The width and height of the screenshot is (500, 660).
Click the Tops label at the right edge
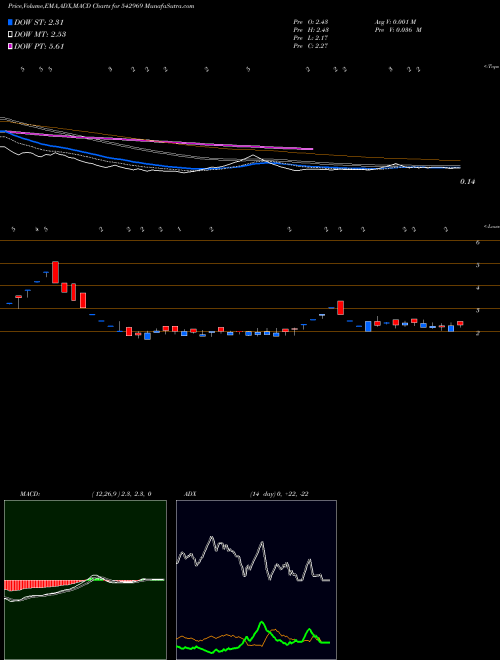coord(492,67)
